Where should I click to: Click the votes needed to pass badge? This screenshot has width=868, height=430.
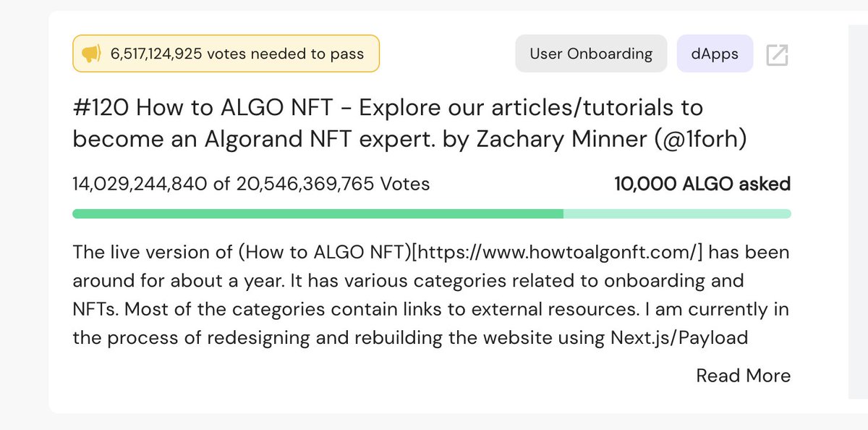(x=226, y=54)
